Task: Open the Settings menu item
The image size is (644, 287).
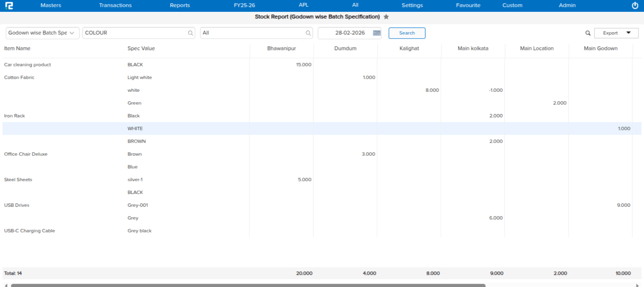Action: click(412, 6)
